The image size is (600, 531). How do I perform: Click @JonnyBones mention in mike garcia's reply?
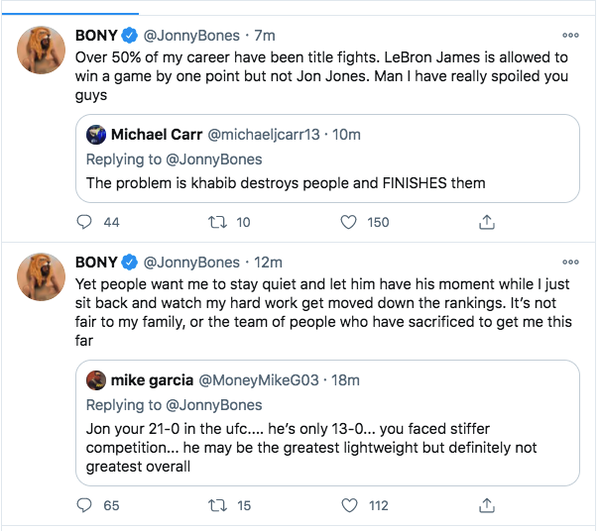point(215,405)
